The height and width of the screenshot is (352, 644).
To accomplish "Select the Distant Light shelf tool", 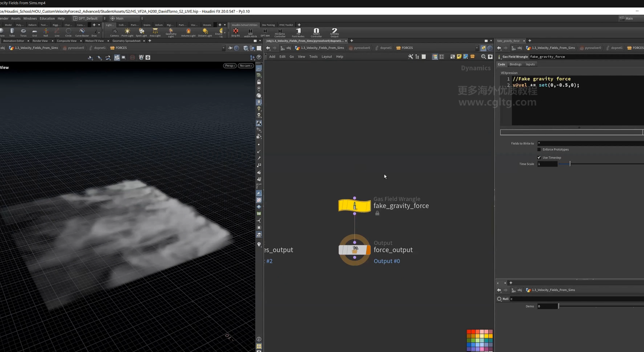I will pos(205,32).
